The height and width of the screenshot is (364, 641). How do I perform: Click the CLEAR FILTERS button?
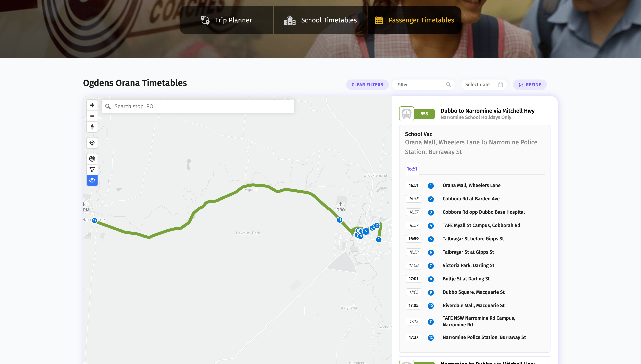pyautogui.click(x=367, y=85)
